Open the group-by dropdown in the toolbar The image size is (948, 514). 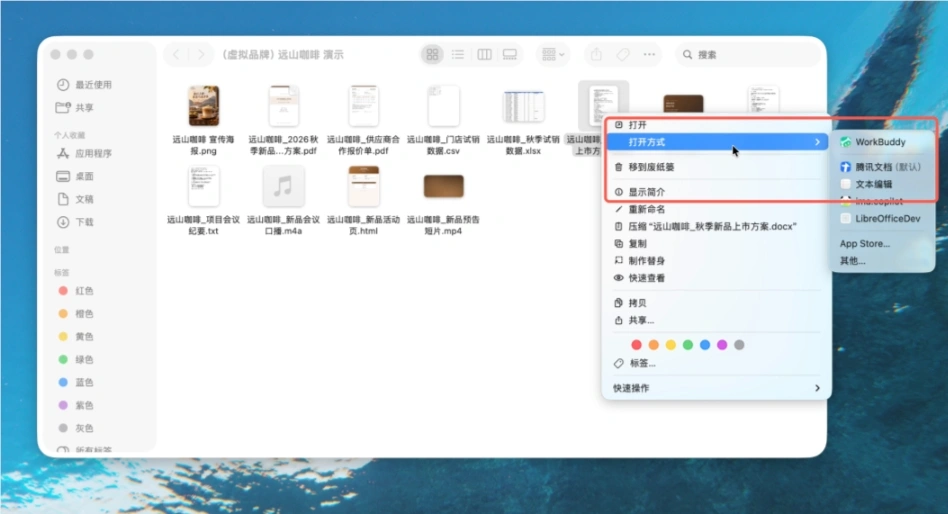pyautogui.click(x=553, y=54)
